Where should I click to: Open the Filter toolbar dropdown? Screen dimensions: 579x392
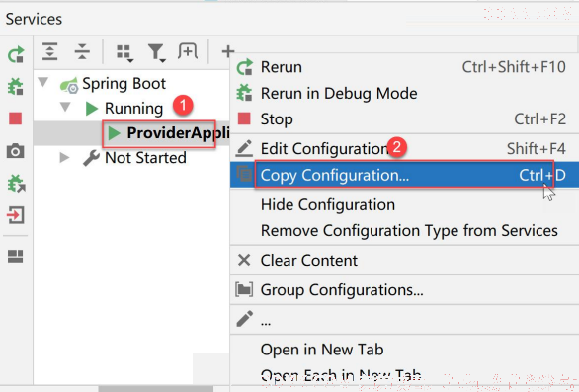pos(156,52)
